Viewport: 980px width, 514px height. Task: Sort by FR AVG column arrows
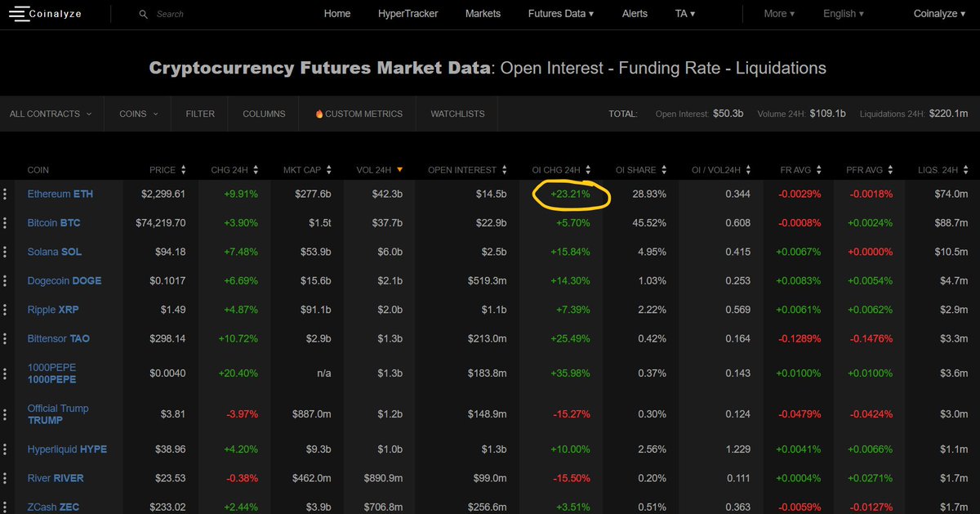click(x=820, y=170)
